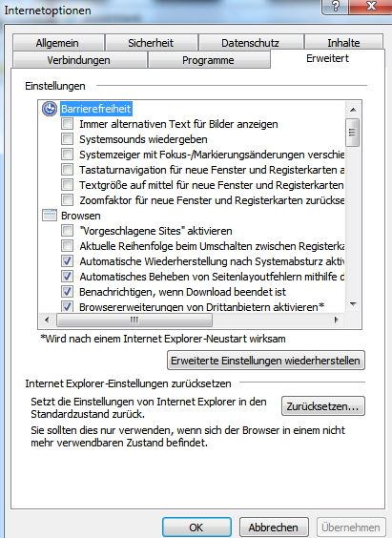Click "Vorgeschlagene Sites" aktivieren label text
This screenshot has width=392, height=538.
point(155,231)
